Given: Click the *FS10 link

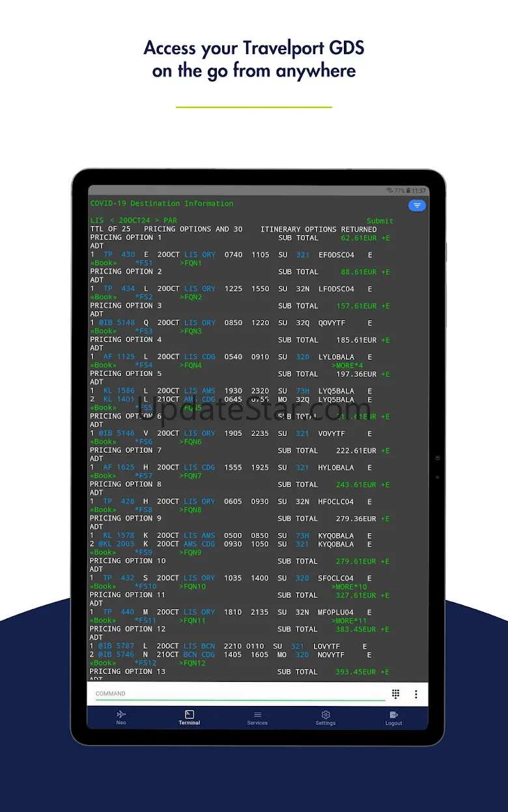Looking at the screenshot, I should click(146, 587).
